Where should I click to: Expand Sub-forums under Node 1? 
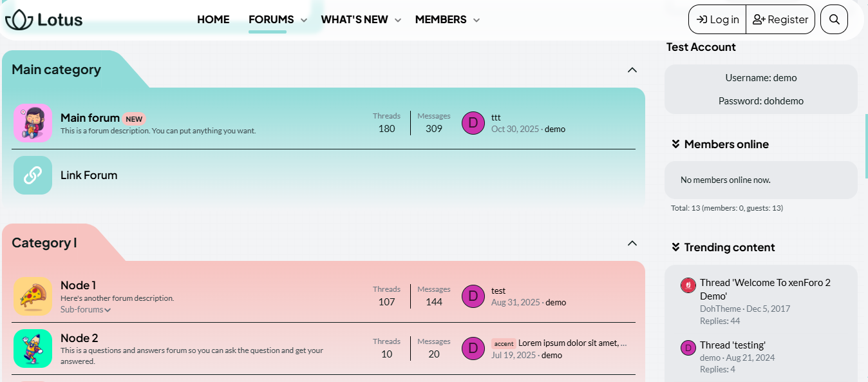(86, 310)
